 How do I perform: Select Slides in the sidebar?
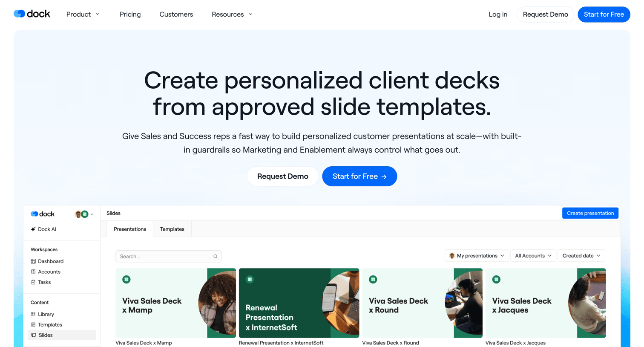point(62,335)
